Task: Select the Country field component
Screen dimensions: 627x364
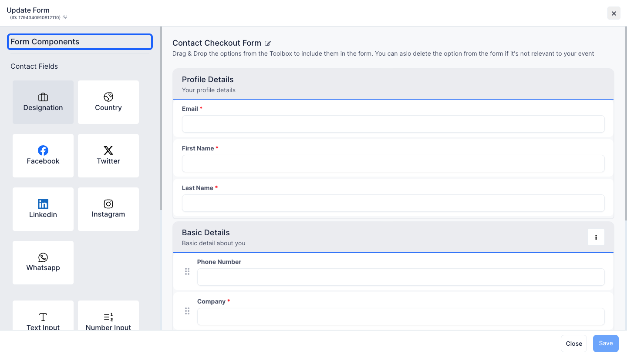Action: click(108, 102)
